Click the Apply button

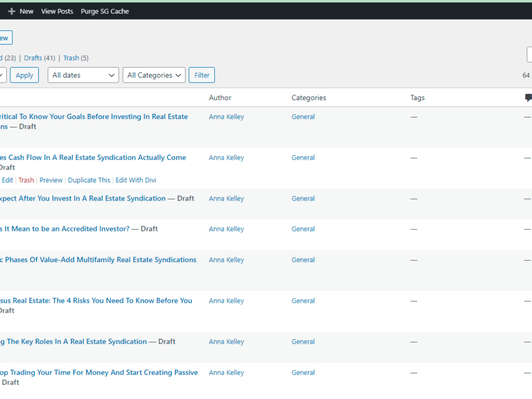click(24, 75)
